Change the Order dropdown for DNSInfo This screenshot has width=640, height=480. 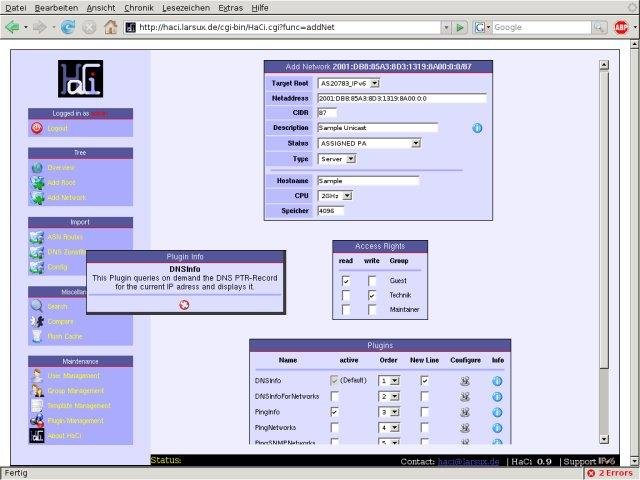pyautogui.click(x=389, y=381)
